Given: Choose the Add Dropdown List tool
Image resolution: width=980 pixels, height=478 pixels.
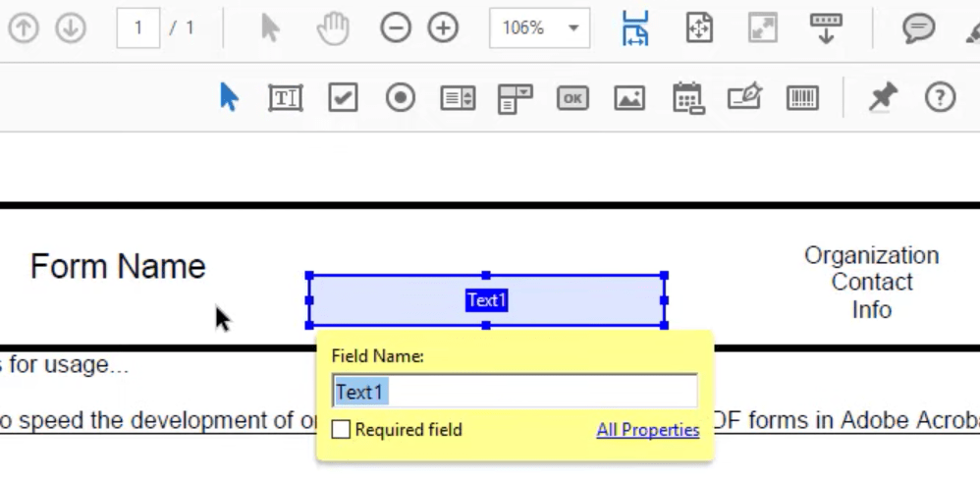Looking at the screenshot, I should coord(515,97).
